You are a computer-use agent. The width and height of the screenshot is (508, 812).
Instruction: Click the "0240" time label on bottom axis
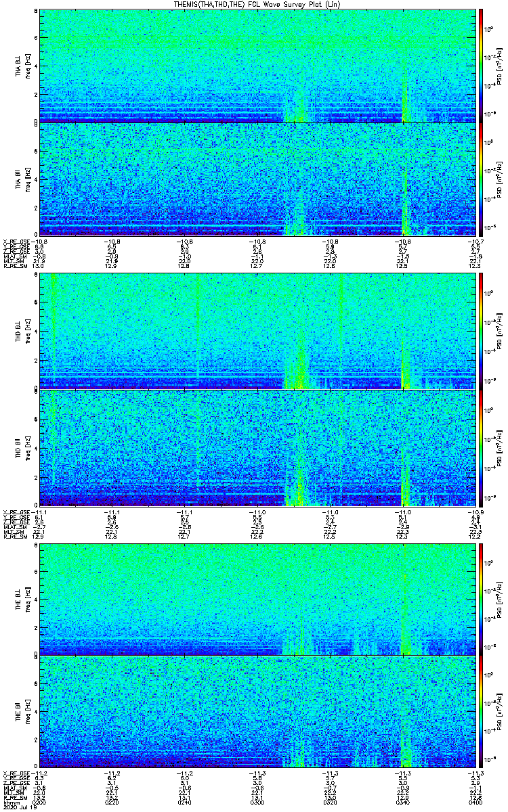185,802
